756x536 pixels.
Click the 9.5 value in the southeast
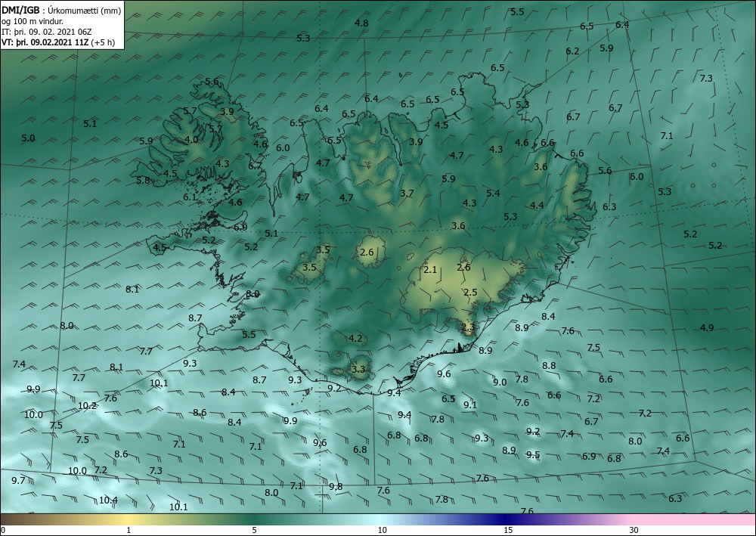pos(533,455)
